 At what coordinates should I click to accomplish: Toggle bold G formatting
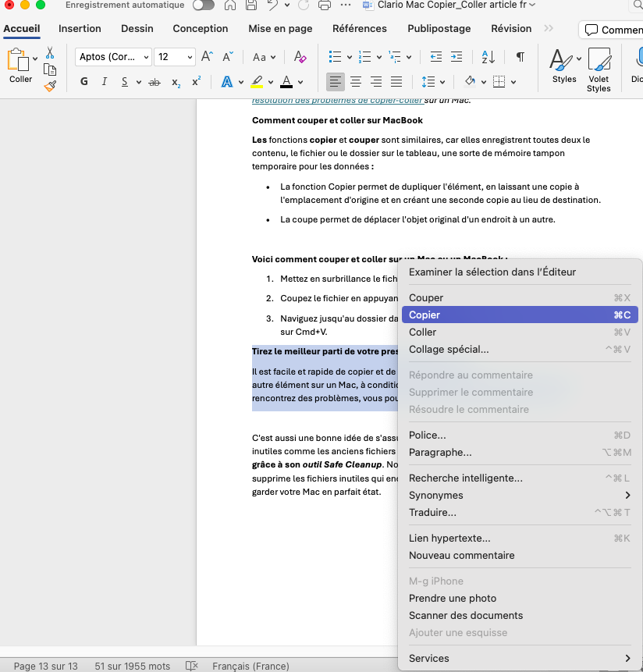[x=84, y=81]
